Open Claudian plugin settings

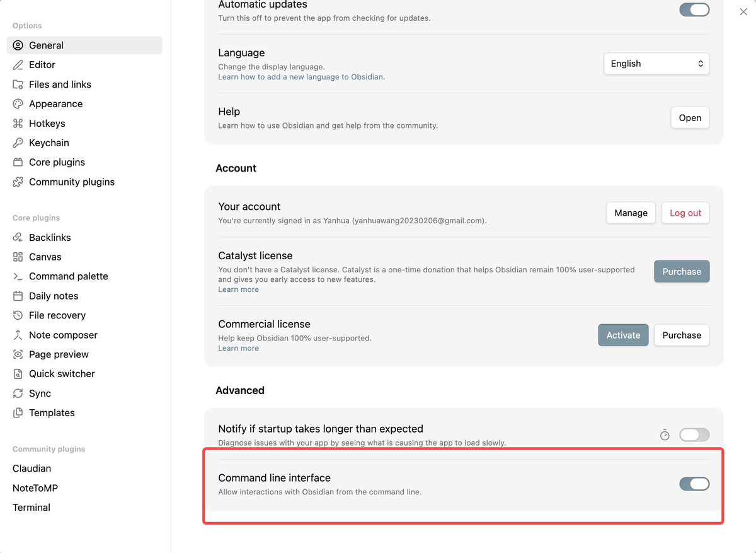point(84,469)
